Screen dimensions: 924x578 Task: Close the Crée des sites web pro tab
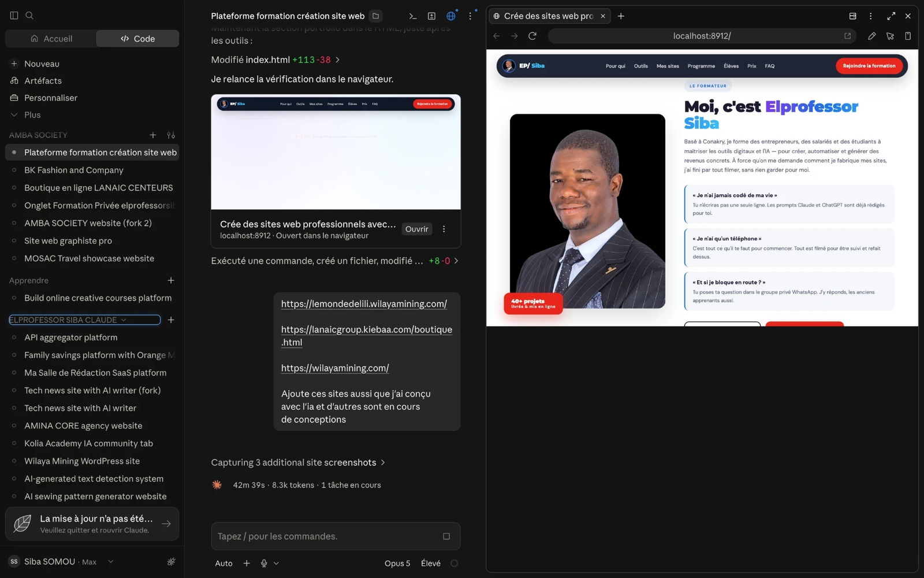(603, 16)
